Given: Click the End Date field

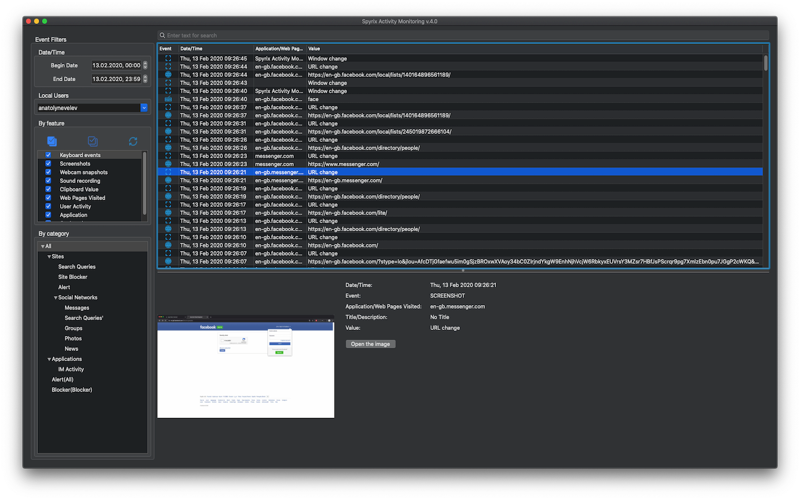Looking at the screenshot, I should [x=116, y=79].
